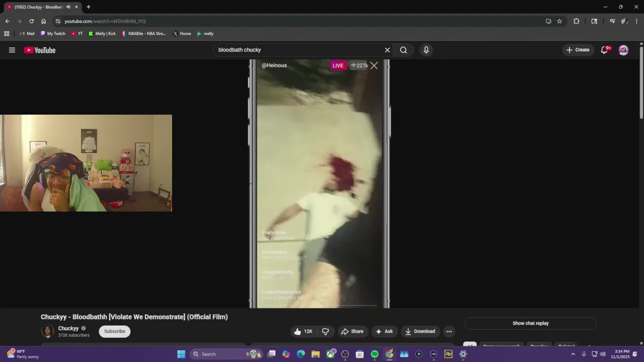Image resolution: width=644 pixels, height=362 pixels.
Task: Click the video title text
Action: 134,317
